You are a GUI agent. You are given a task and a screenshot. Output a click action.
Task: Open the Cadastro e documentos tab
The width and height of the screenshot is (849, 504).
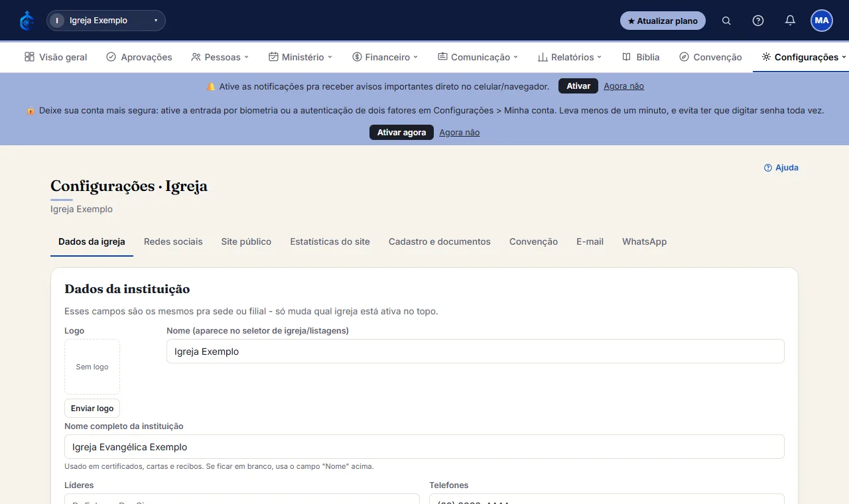(x=440, y=241)
